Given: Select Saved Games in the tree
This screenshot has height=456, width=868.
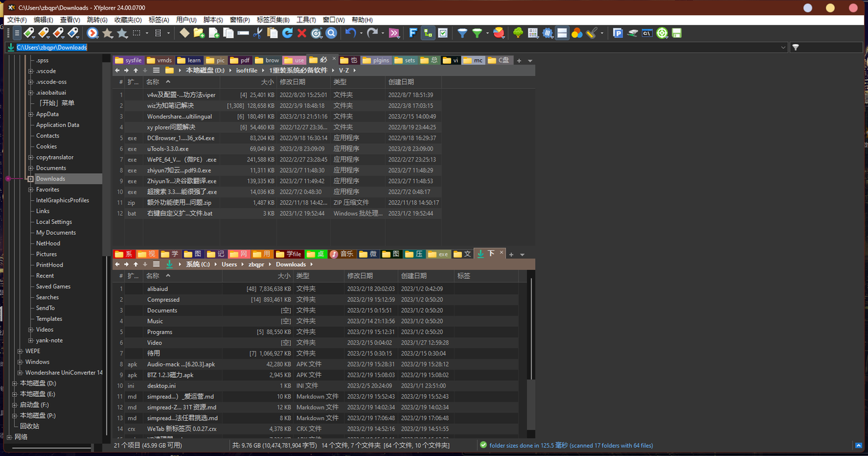Looking at the screenshot, I should point(54,286).
